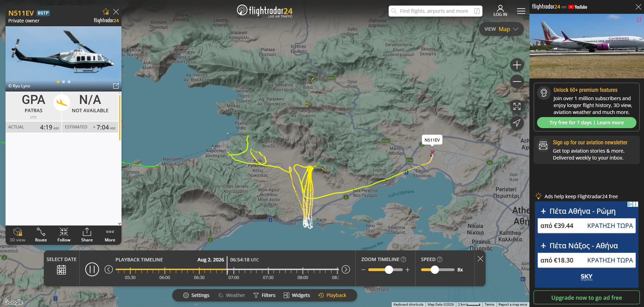Click the N511EV aircraft label on map
Image resolution: width=644 pixels, height=307 pixels.
tap(432, 140)
